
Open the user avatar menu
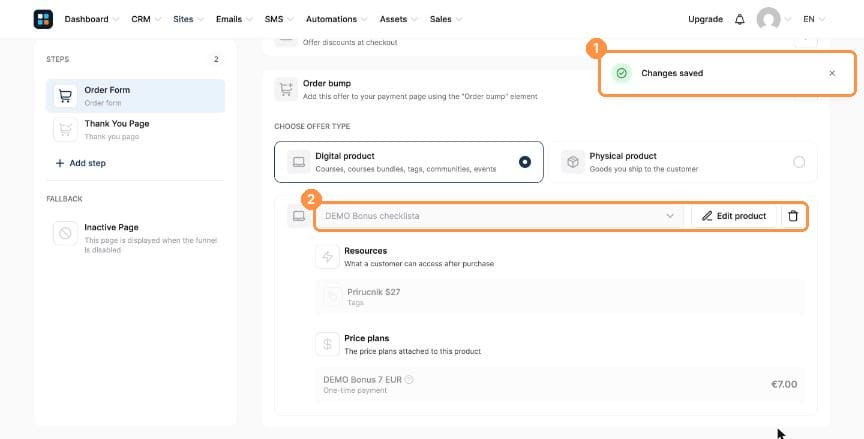768,19
